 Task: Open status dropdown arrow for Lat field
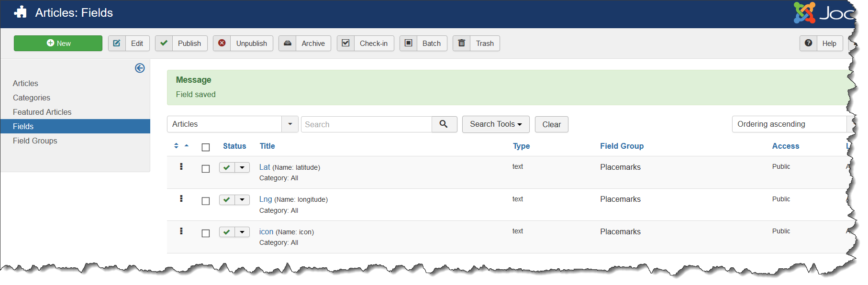(x=242, y=167)
